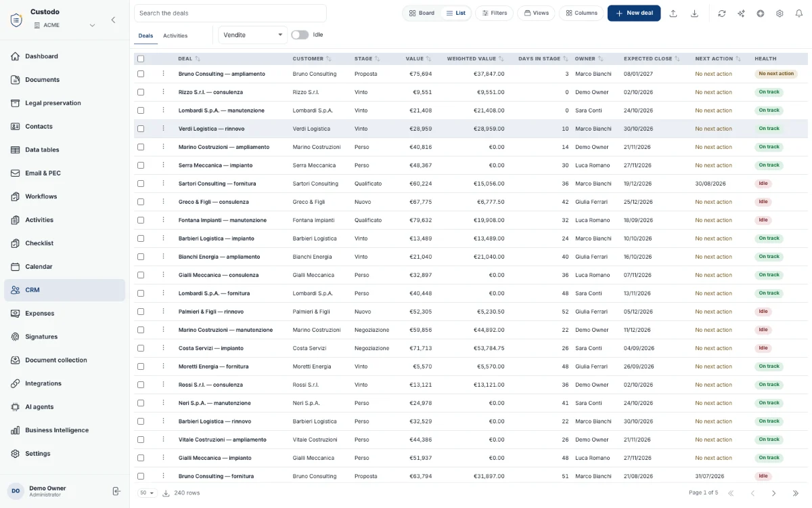Change the 50 rows-per-page dropdown

coord(147,493)
